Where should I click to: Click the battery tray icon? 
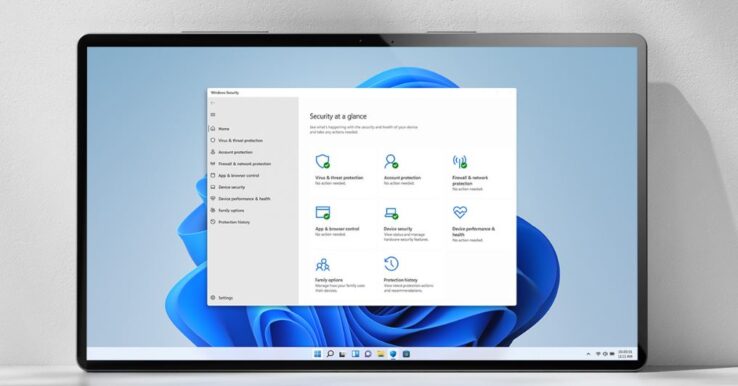[612, 354]
